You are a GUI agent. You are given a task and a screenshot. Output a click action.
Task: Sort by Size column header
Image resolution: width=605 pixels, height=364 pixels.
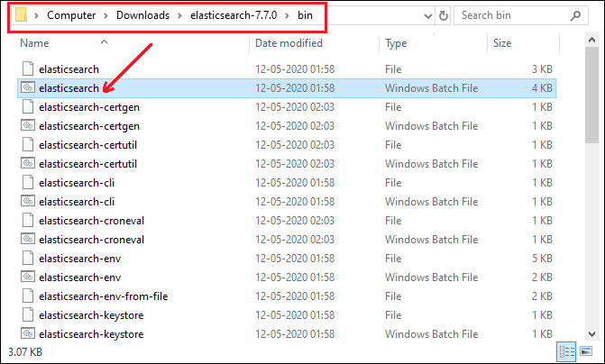(x=502, y=43)
